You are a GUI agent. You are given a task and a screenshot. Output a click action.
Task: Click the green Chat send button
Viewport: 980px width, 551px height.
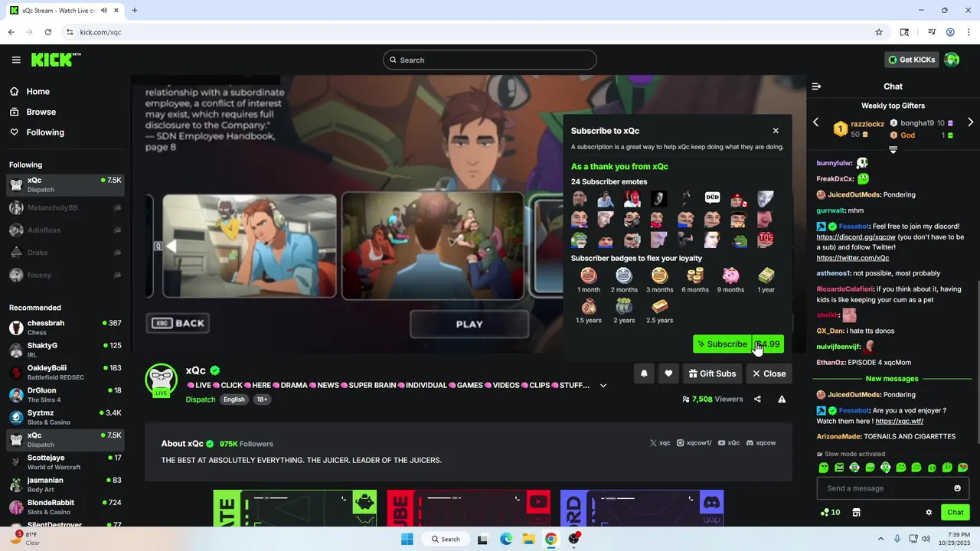click(955, 513)
